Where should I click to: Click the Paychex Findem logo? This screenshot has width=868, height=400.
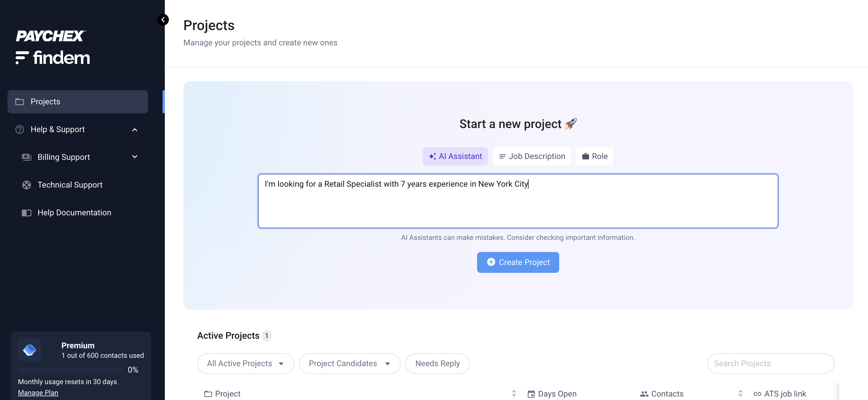53,47
